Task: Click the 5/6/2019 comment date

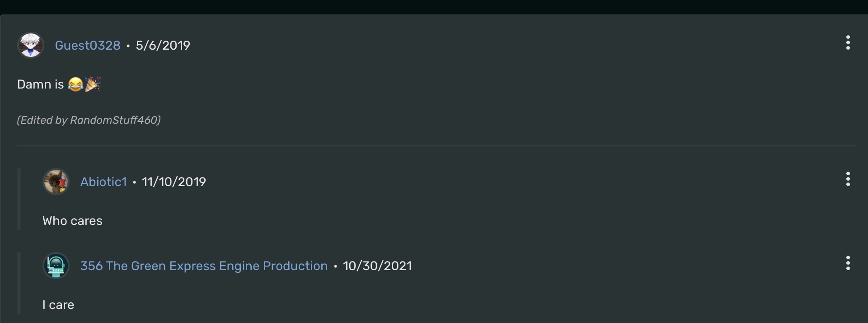Action: (x=163, y=46)
